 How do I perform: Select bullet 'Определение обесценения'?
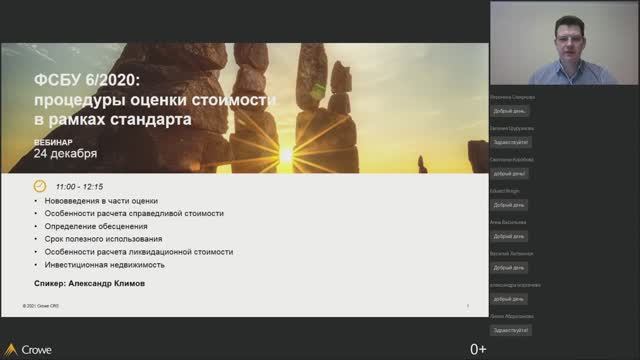pyautogui.click(x=96, y=226)
